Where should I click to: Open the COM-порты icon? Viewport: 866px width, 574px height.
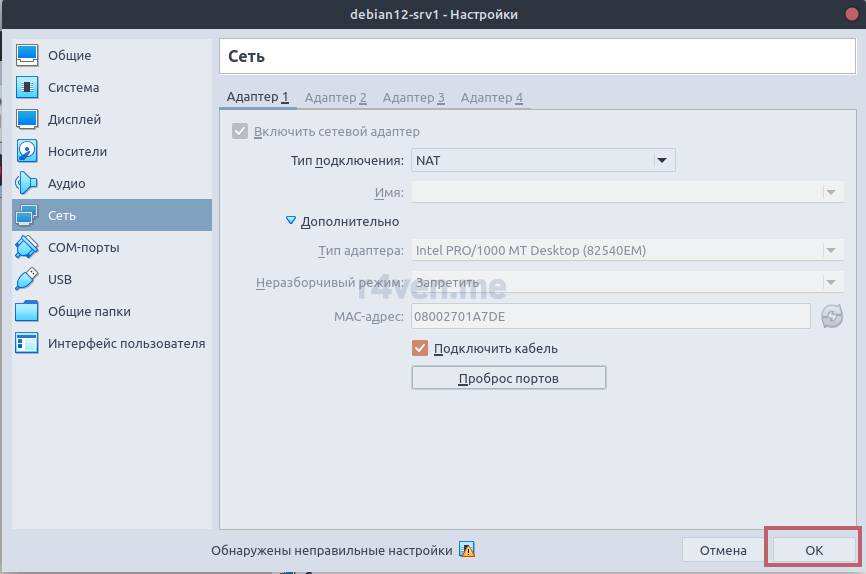tap(27, 248)
